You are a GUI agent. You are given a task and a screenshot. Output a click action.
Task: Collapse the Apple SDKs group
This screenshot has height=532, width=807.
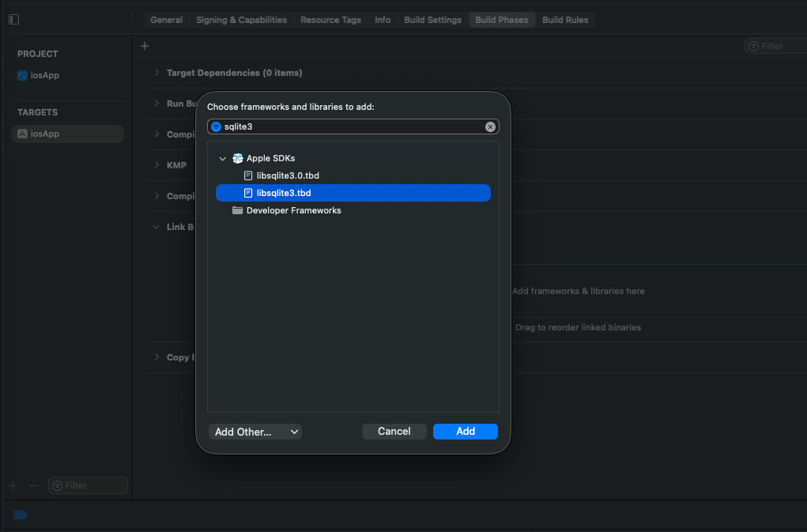click(x=222, y=159)
